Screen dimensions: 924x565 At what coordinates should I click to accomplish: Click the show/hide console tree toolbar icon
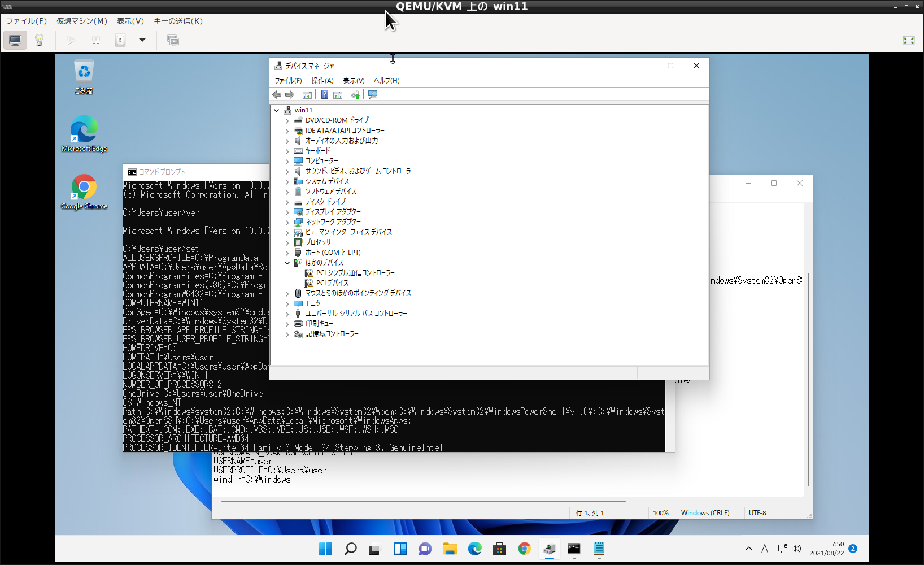pyautogui.click(x=307, y=94)
